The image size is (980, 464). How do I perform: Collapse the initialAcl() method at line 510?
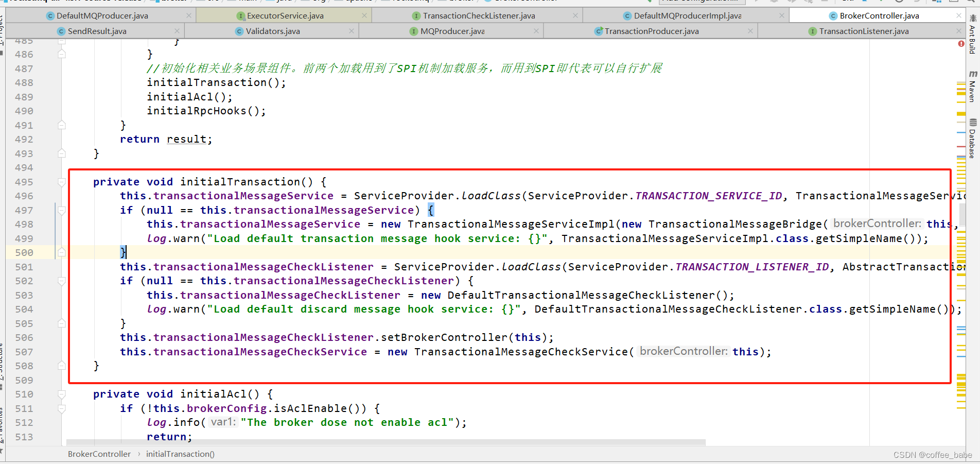tap(62, 394)
